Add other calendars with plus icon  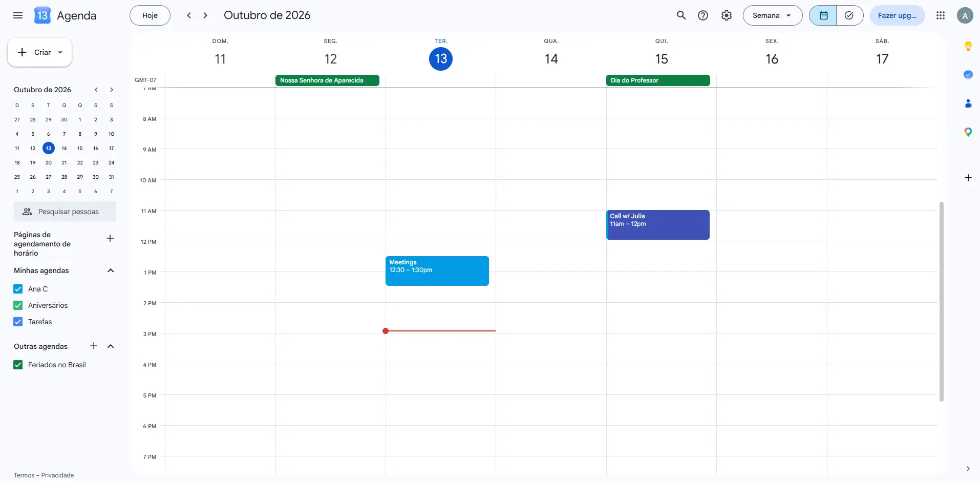click(x=94, y=346)
